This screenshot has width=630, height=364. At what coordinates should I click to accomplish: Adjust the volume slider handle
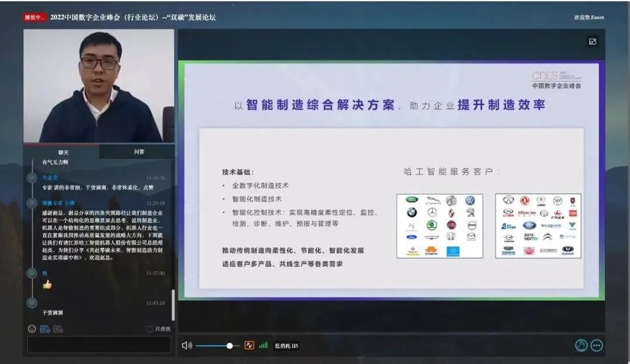pos(230,345)
